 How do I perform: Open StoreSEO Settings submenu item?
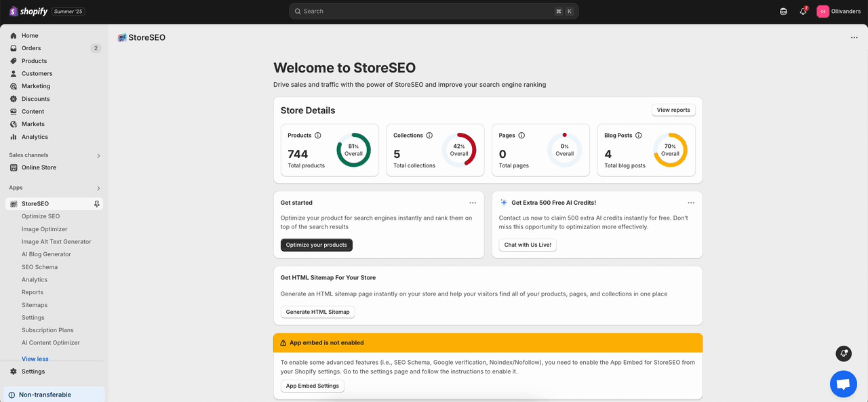pos(33,318)
